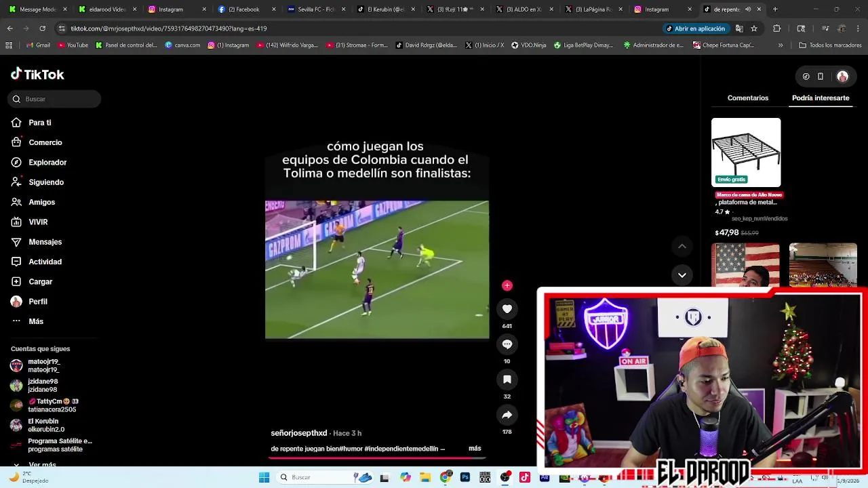Switch to Comentarios tab
The width and height of the screenshot is (868, 488).
click(x=748, y=98)
